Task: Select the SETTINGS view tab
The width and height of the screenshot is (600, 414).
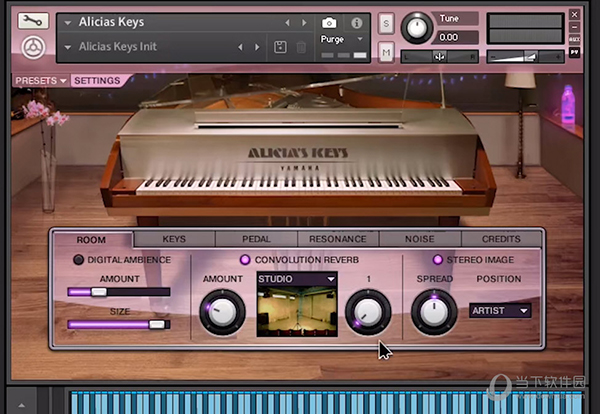Action: (98, 81)
